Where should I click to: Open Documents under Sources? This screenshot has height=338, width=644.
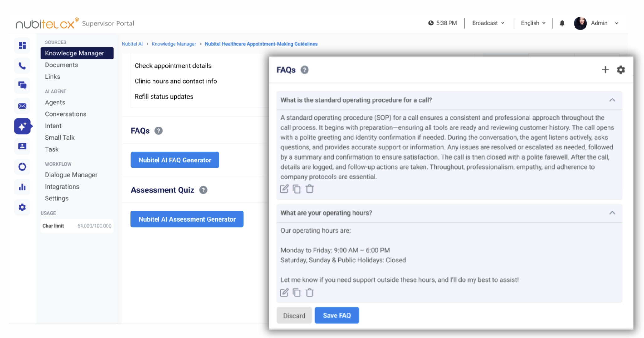pos(61,65)
